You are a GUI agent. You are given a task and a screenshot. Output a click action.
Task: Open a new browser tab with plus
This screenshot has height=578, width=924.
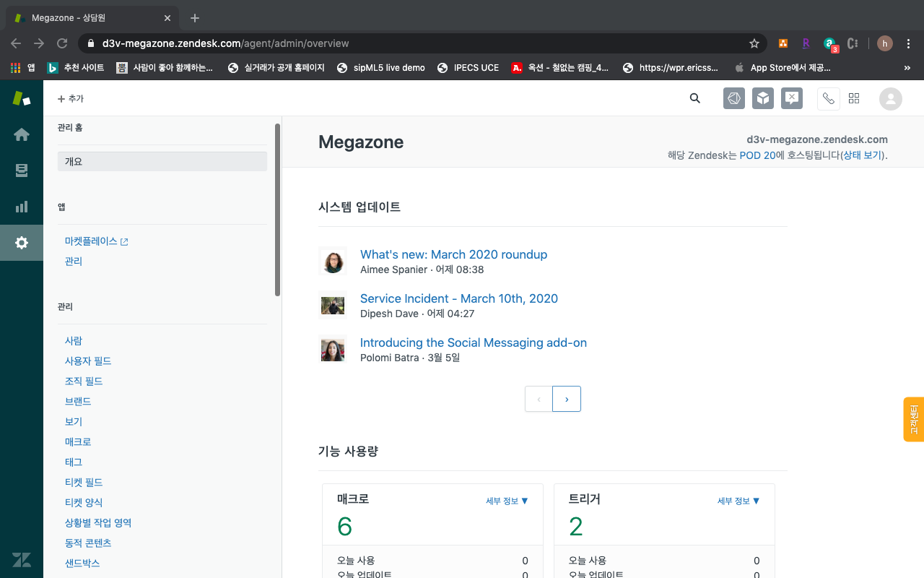coord(195,18)
